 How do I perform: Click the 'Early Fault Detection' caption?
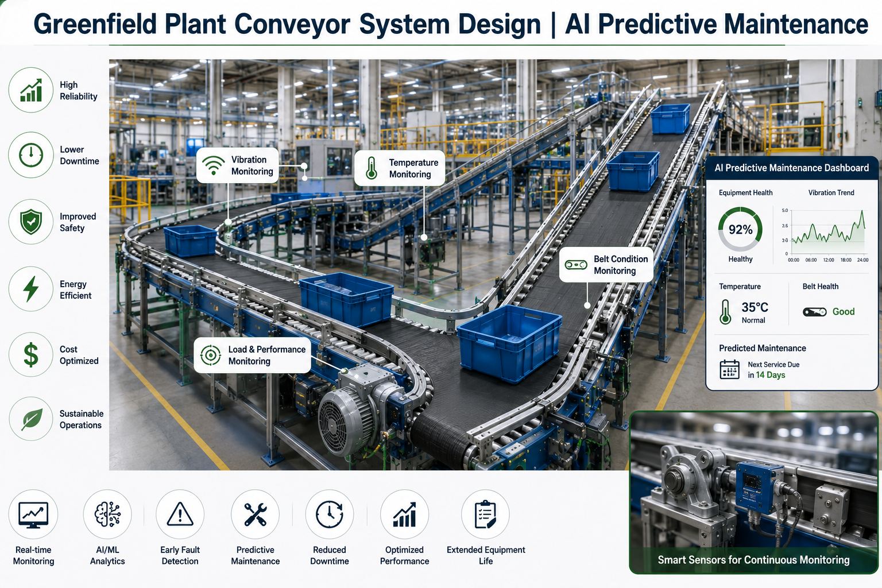click(180, 555)
